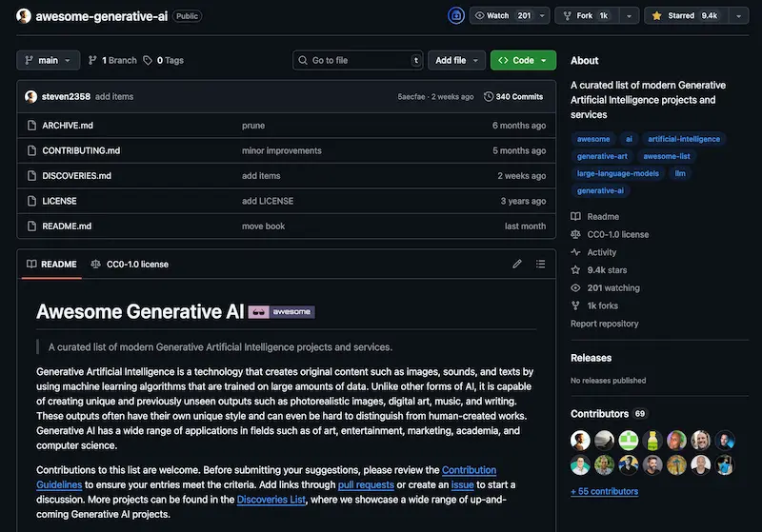762x532 pixels.
Task: Open Report repository link
Action: coord(605,324)
